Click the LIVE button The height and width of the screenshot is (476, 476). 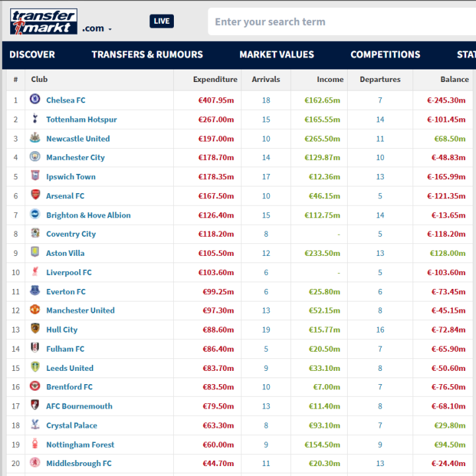coord(161,21)
